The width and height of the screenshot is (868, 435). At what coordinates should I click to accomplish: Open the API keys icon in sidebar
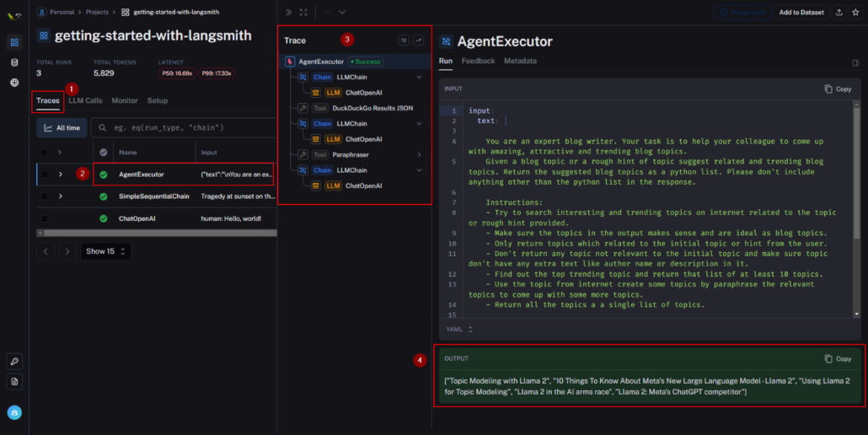tap(14, 361)
